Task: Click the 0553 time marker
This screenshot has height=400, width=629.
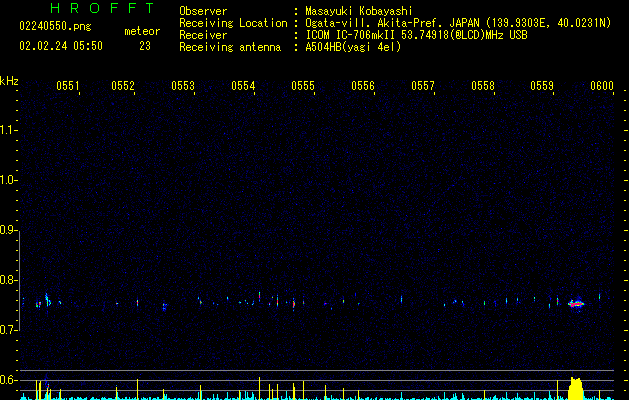Action: (183, 86)
